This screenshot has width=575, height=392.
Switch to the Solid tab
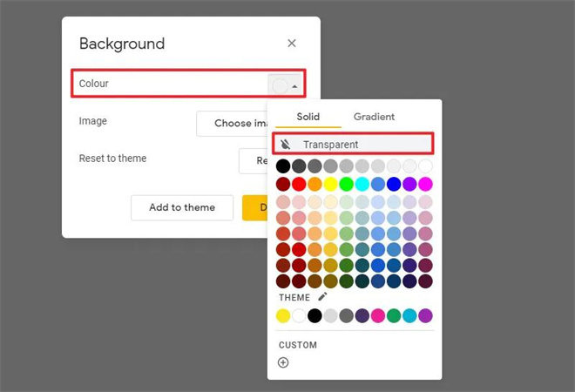[308, 117]
